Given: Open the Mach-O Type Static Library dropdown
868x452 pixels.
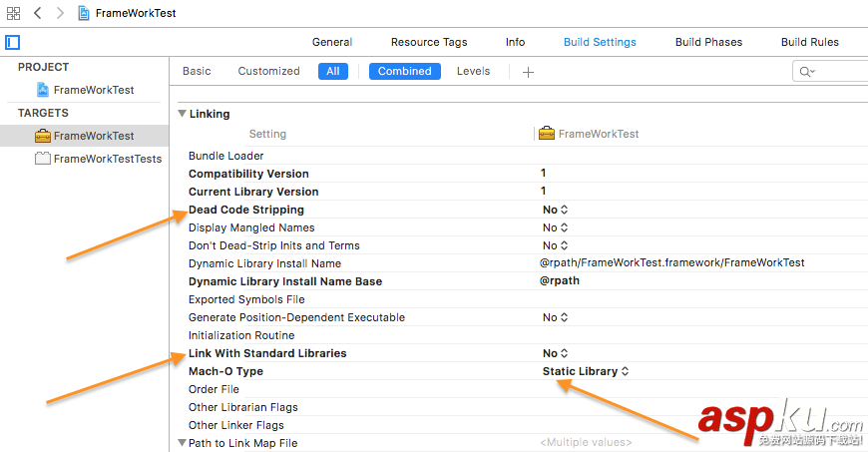Looking at the screenshot, I should click(586, 371).
